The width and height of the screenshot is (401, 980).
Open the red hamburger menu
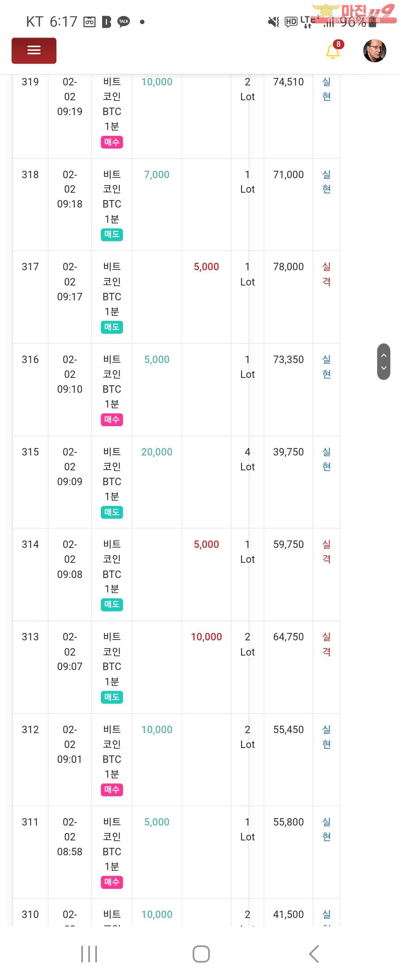pos(34,50)
